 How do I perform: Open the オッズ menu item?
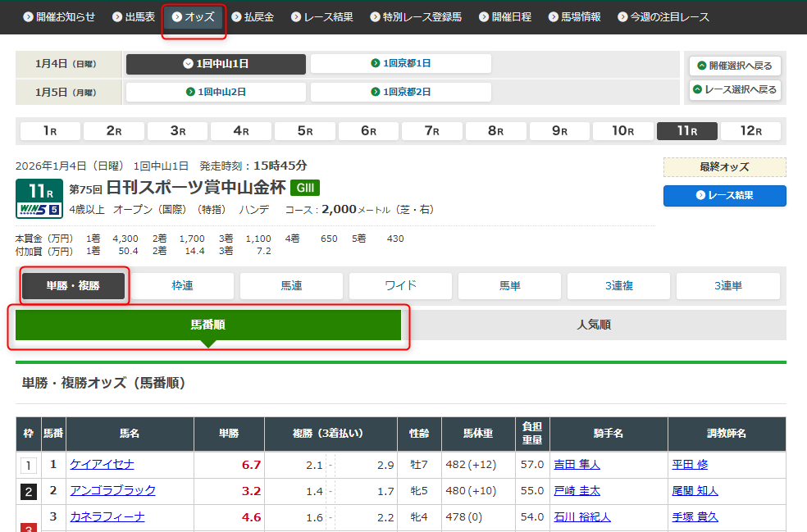tap(194, 17)
